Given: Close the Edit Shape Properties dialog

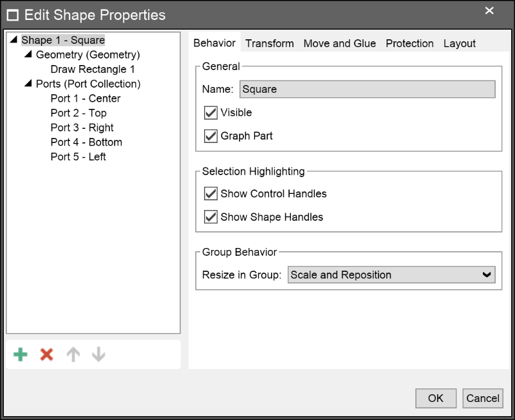Looking at the screenshot, I should (x=489, y=11).
